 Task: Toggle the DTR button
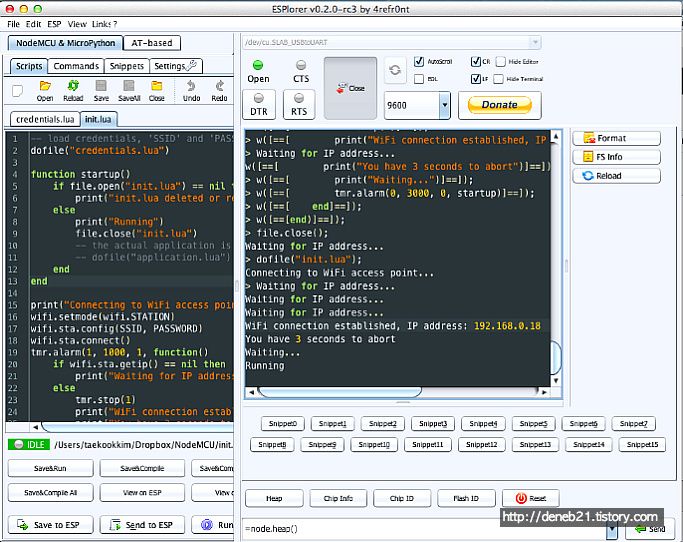click(259, 105)
